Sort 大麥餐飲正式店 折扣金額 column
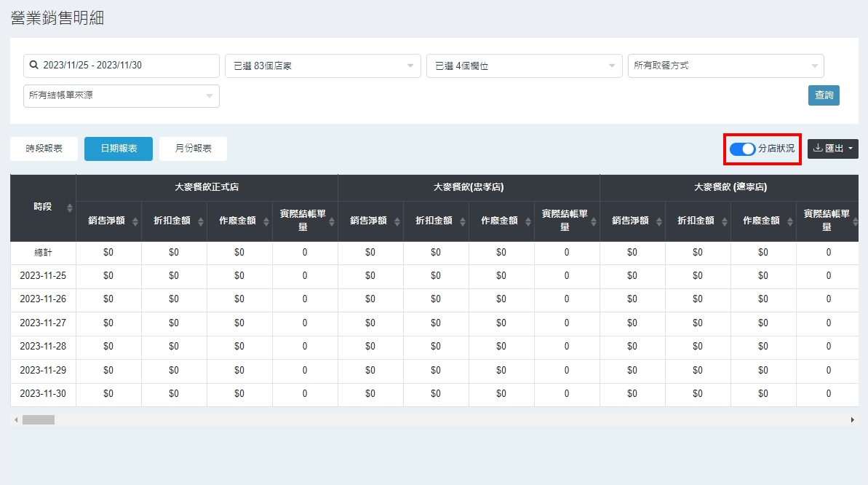Image resolution: width=868 pixels, height=485 pixels. (201, 221)
